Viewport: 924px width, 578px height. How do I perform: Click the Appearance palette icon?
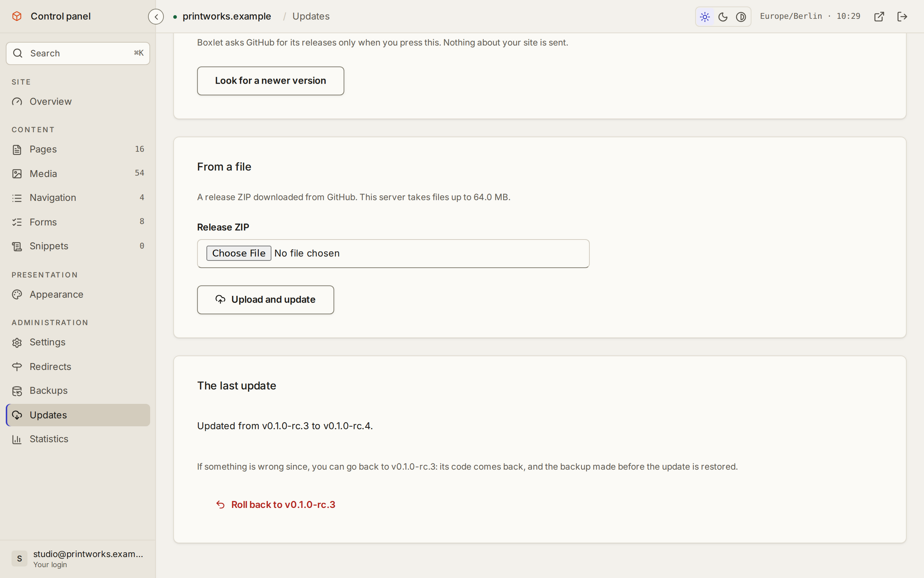tap(17, 294)
